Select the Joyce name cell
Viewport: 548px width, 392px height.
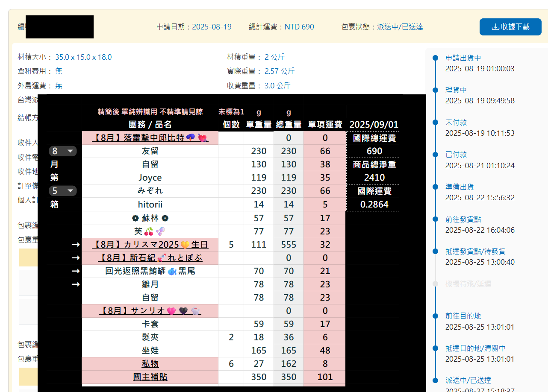coord(150,178)
